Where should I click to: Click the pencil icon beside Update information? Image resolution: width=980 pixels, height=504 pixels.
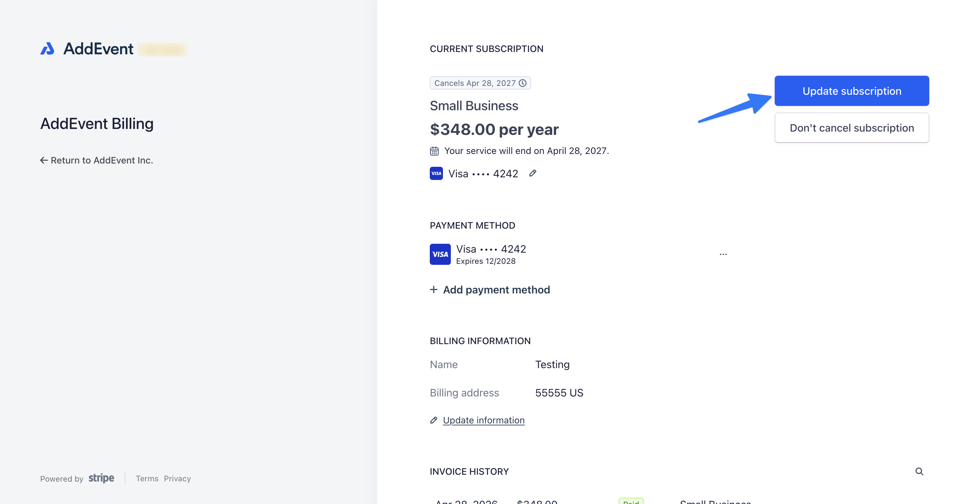434,420
